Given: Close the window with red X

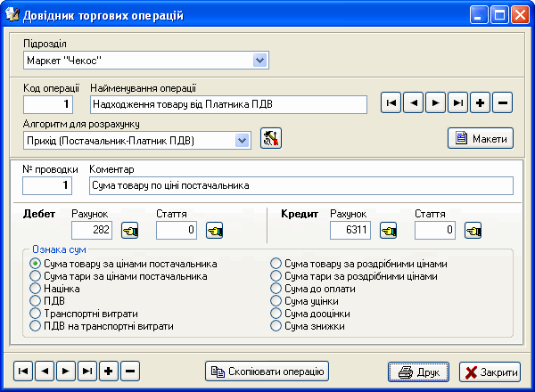Looking at the screenshot, I should point(520,15).
